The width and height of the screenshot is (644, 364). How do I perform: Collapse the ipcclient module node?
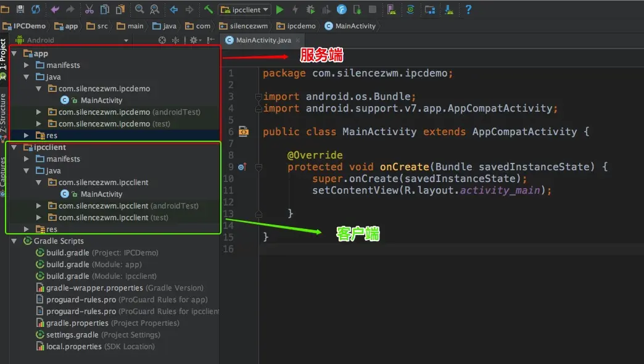coord(14,147)
